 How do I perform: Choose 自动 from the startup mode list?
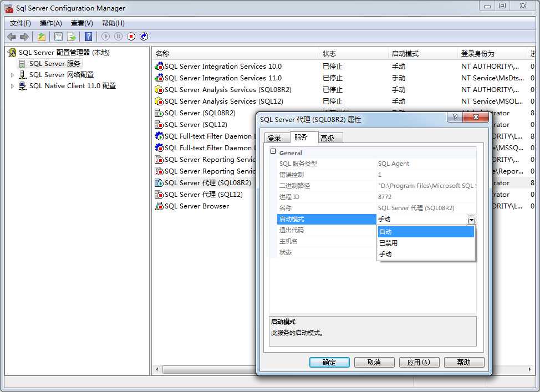[x=426, y=232]
